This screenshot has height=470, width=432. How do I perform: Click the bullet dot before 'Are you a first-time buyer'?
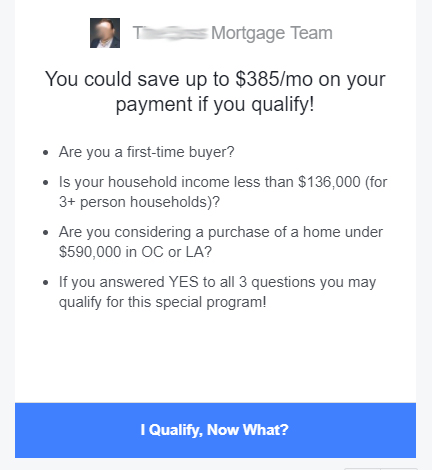(46, 153)
